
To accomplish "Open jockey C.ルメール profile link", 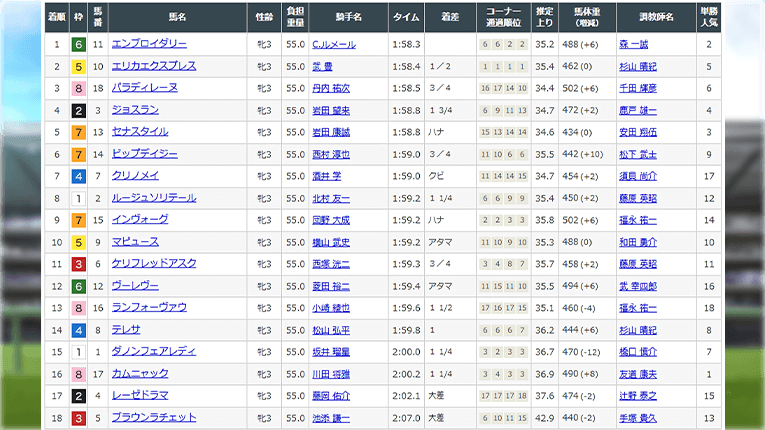I will pos(333,44).
